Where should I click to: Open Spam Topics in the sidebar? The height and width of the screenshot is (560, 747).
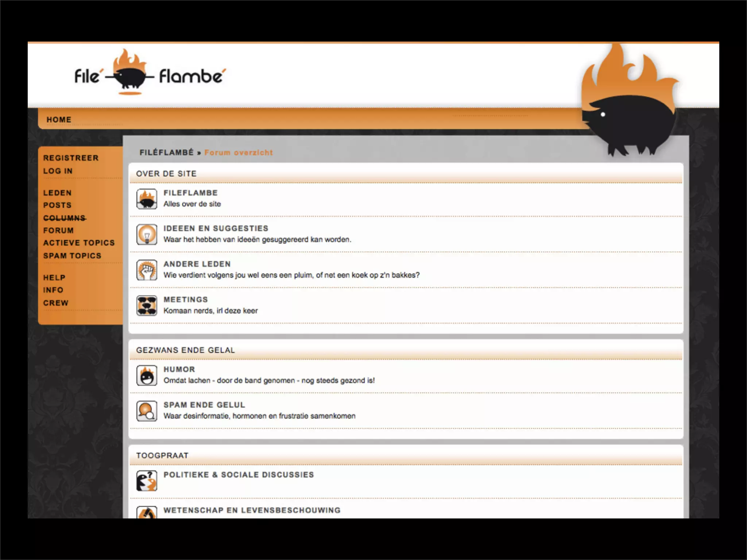[72, 256]
